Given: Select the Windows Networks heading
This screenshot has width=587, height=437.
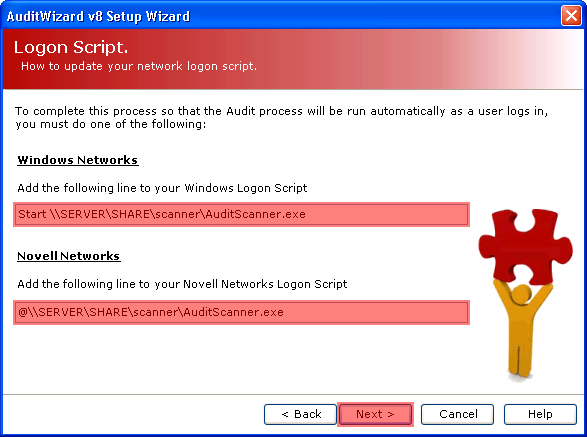Looking at the screenshot, I should (x=78, y=160).
